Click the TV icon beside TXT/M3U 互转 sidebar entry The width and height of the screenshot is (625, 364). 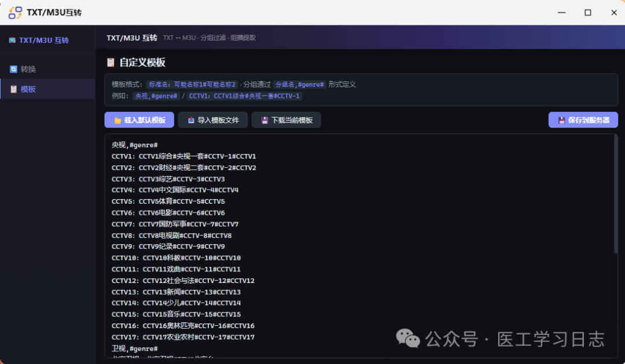pos(12,40)
